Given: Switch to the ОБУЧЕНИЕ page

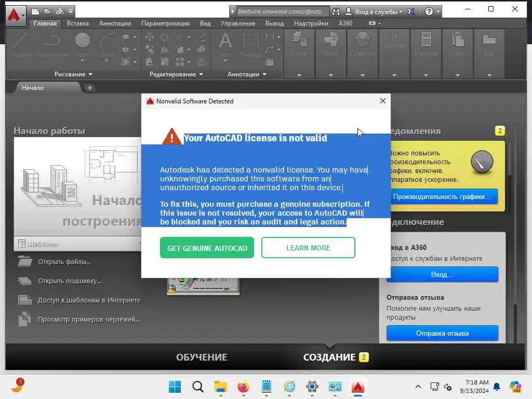Looking at the screenshot, I should pyautogui.click(x=202, y=357).
